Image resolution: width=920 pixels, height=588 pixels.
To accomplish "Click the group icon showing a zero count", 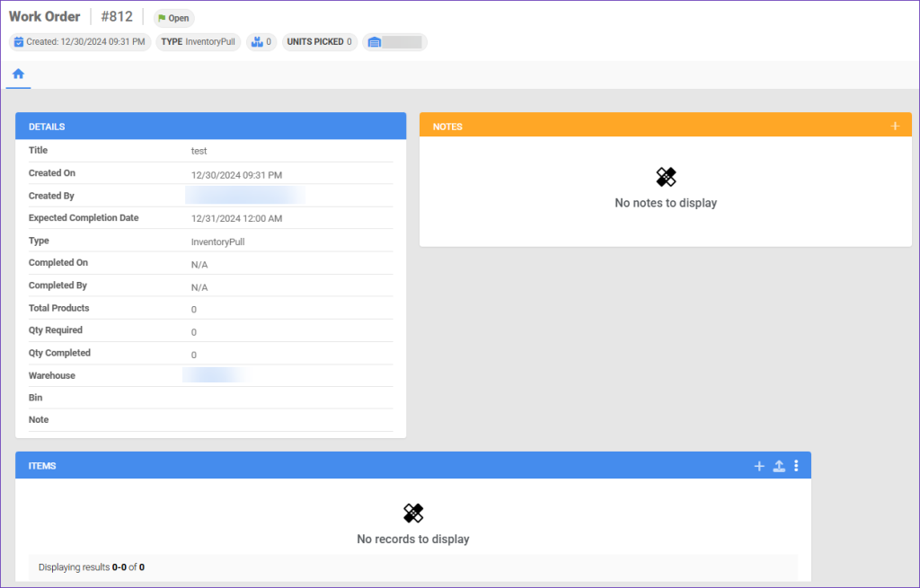I will coord(261,41).
